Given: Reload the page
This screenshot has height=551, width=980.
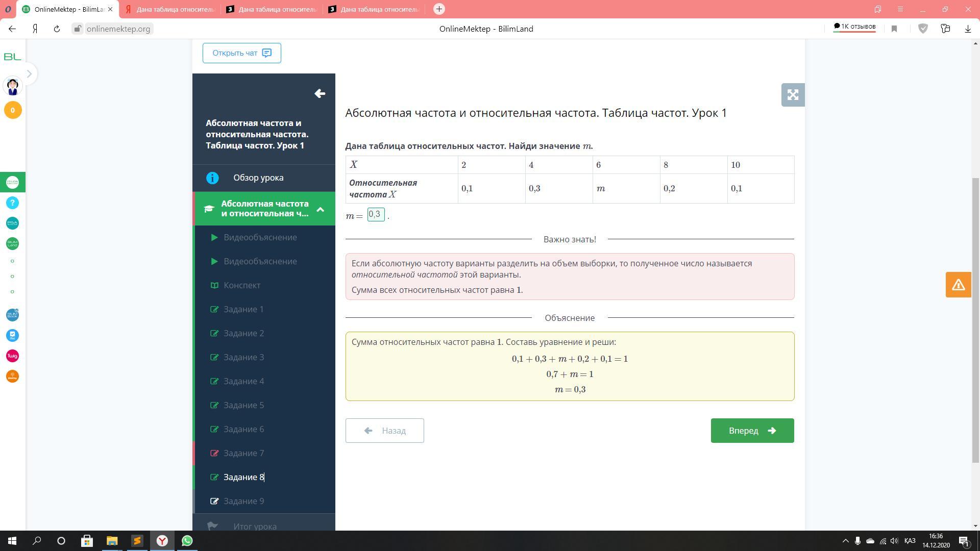Looking at the screenshot, I should pyautogui.click(x=57, y=29).
